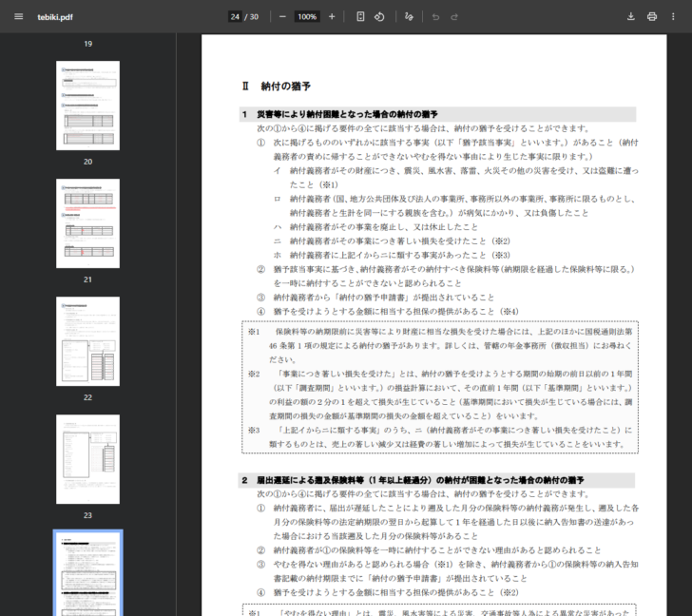This screenshot has height=616, width=692.
Task: Open the more actions three-dot menu
Action: (x=673, y=17)
